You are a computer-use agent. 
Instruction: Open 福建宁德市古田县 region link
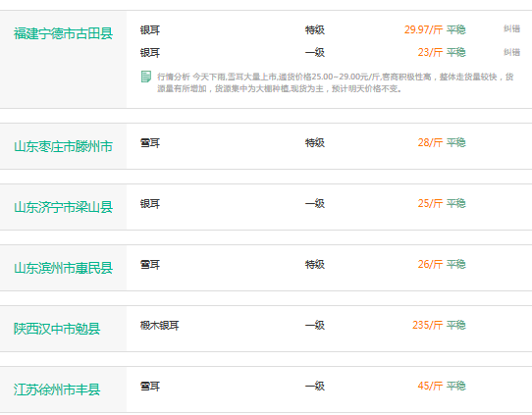[63, 33]
